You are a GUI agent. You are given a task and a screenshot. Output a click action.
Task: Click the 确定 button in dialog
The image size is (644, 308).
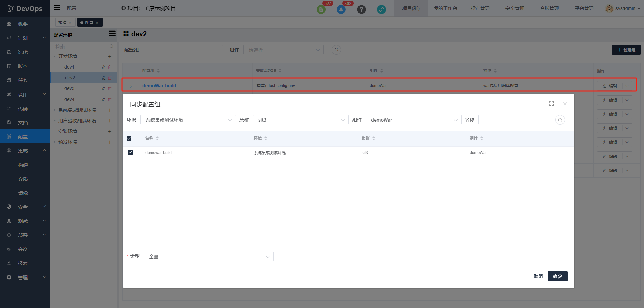[557, 276]
